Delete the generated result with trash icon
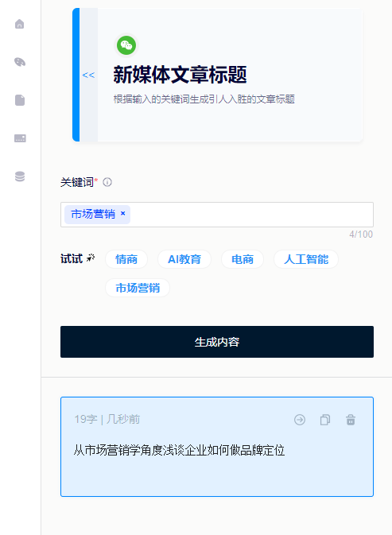Screen dimensions: 392x535 click(351, 420)
